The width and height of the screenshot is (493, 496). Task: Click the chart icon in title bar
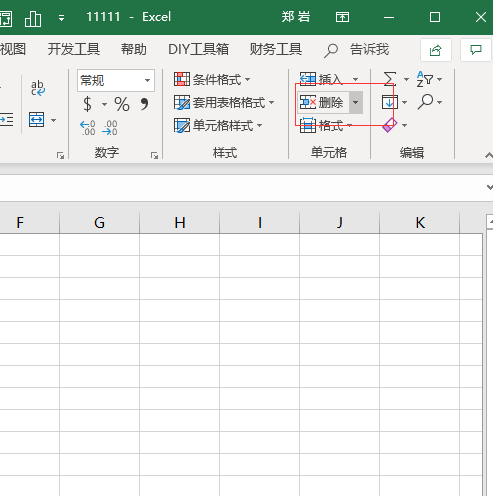(33, 19)
